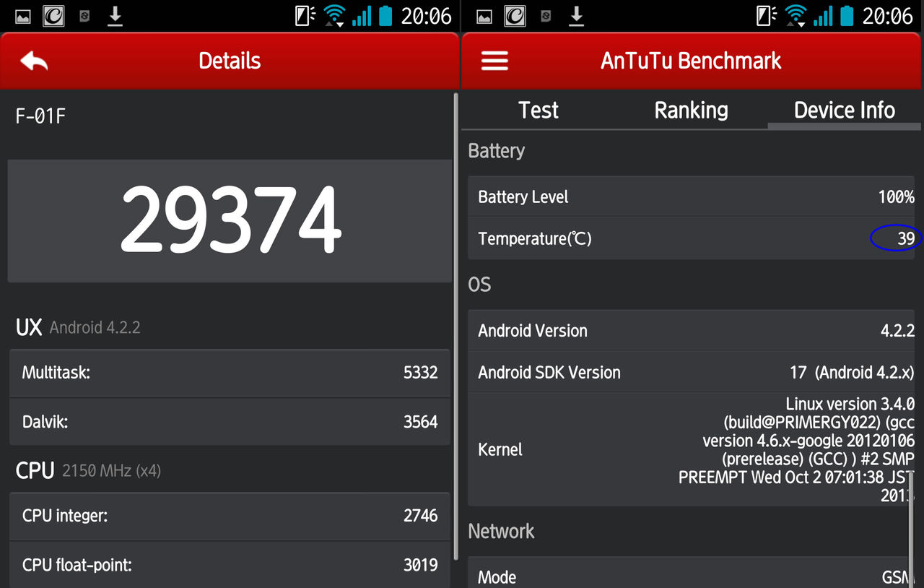Tap the C app notification icon on Details screen
This screenshot has height=588, width=924.
(x=53, y=16)
